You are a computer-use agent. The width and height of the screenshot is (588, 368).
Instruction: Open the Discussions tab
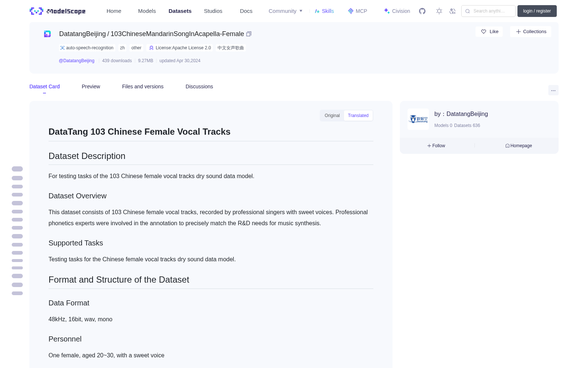pos(199,86)
